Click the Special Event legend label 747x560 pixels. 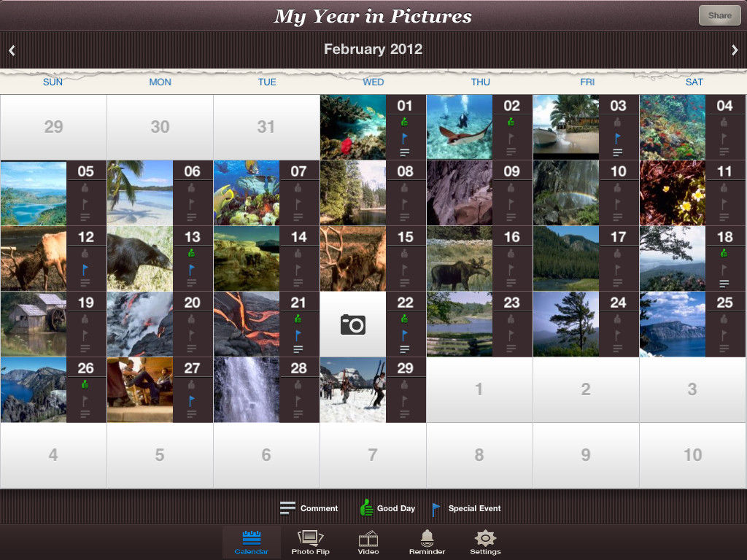(x=474, y=508)
